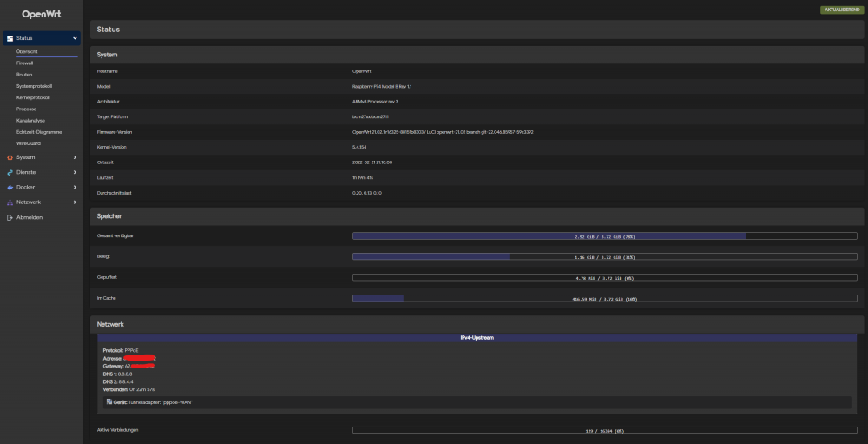The width and height of the screenshot is (868, 444).
Task: Open the Systemprotokoll page
Action: point(35,86)
